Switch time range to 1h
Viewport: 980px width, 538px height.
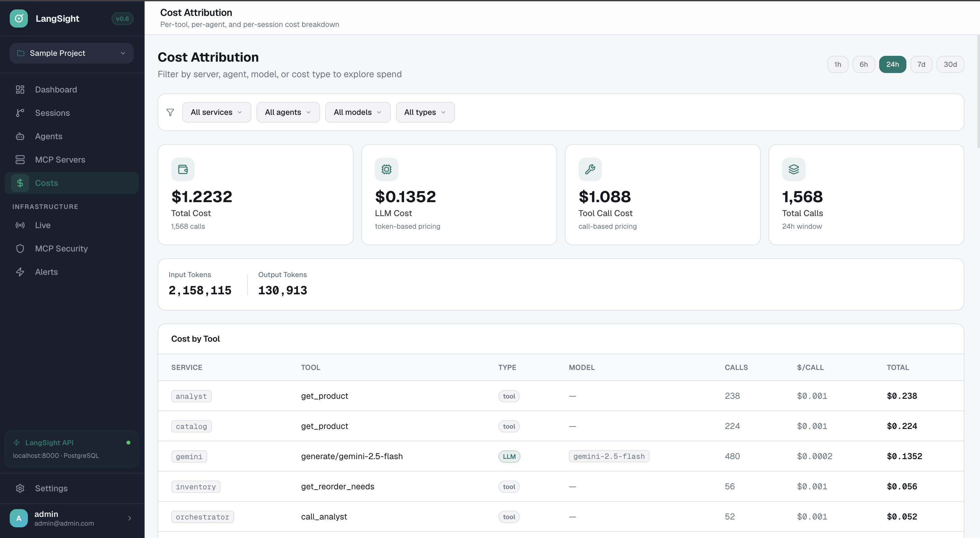tap(837, 64)
